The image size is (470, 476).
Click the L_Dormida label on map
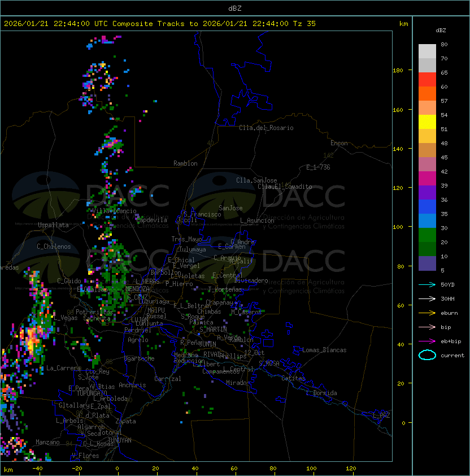(321, 393)
